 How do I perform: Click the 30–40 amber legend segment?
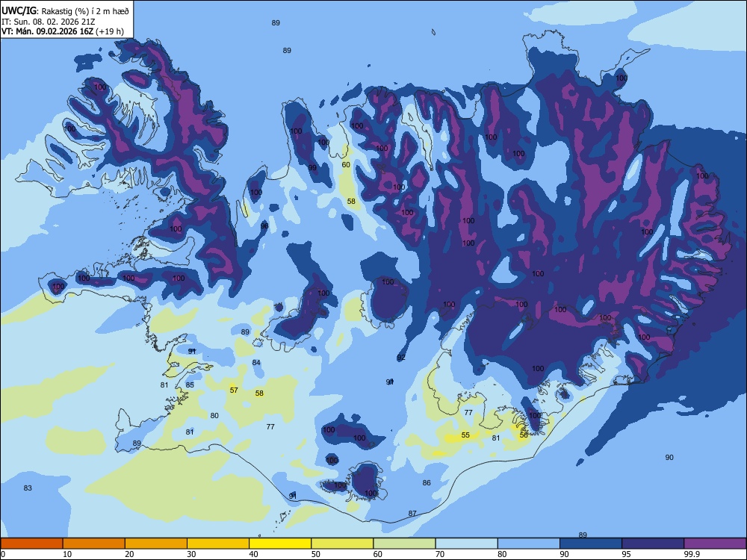(218, 544)
